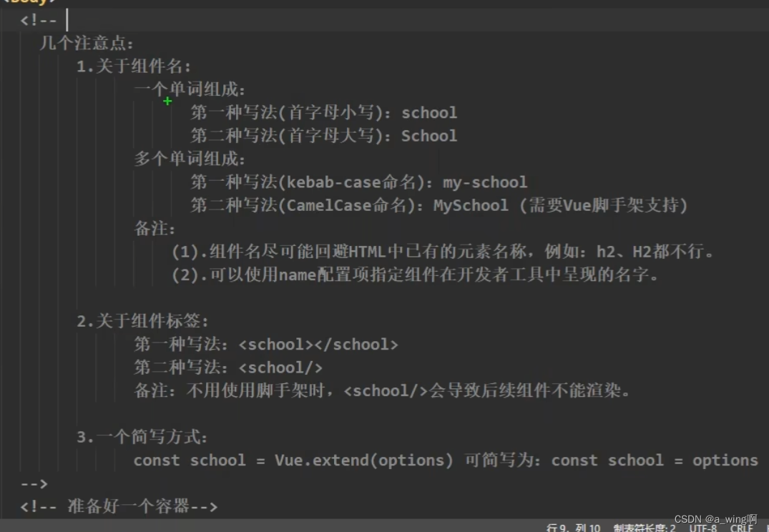Screen dimensions: 769x532
Task: Click the comment closing line '-->'
Action: click(34, 484)
